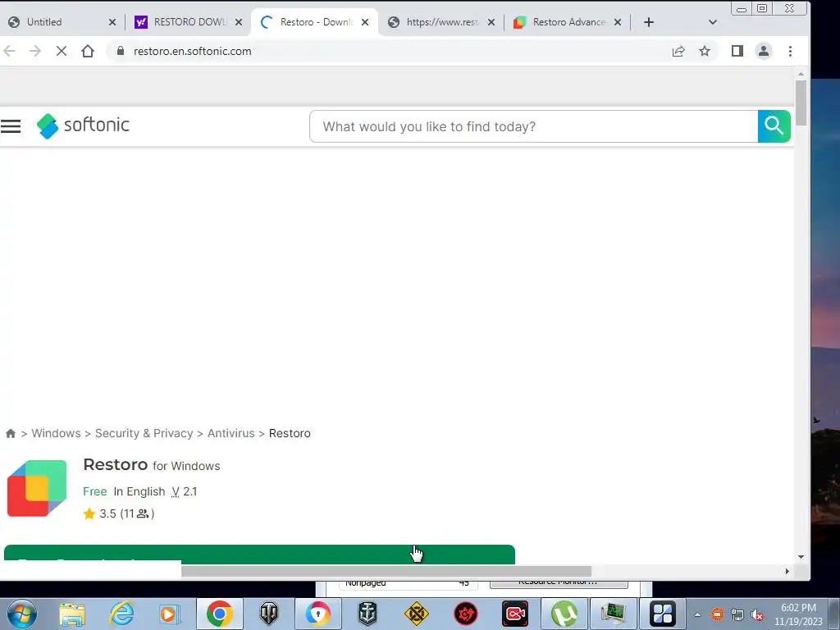Image resolution: width=840 pixels, height=630 pixels.
Task: Stop loading the page
Action: (x=62, y=51)
